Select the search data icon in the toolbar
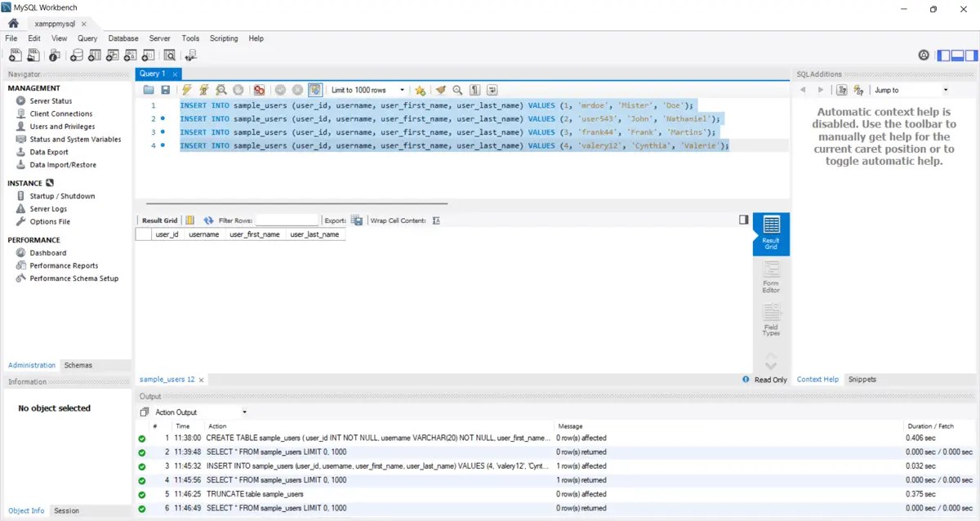 click(169, 54)
